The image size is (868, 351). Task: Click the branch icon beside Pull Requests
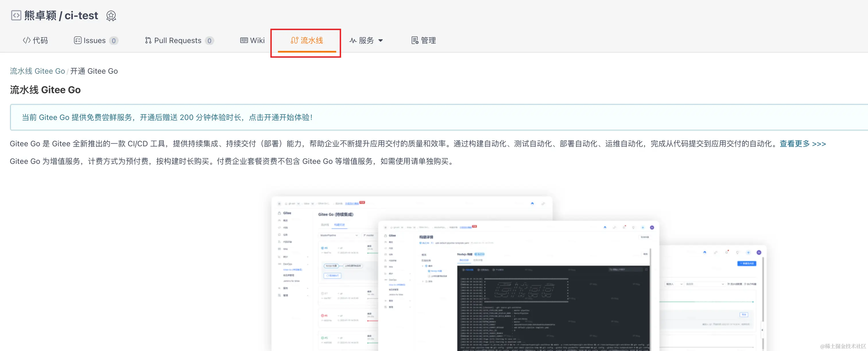148,40
